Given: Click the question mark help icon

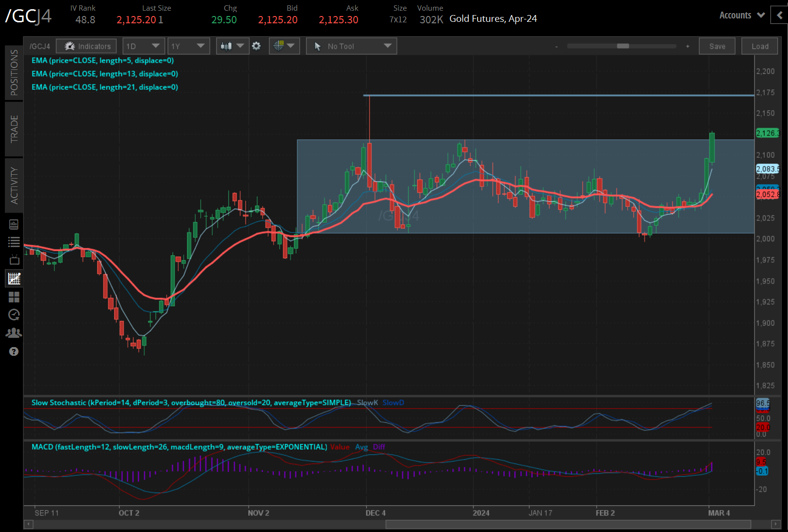Looking at the screenshot, I should (x=14, y=351).
